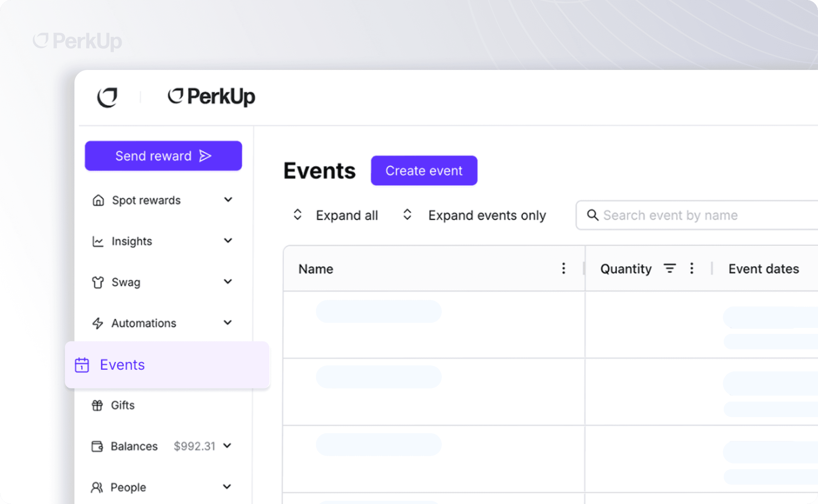
Task: Open the Gifts sidebar item
Action: 122,405
